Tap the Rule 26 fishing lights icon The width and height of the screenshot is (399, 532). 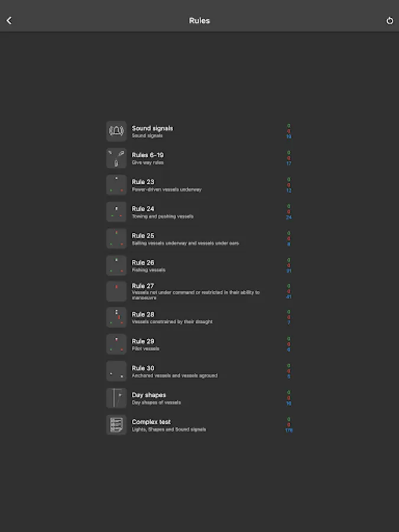(x=116, y=265)
